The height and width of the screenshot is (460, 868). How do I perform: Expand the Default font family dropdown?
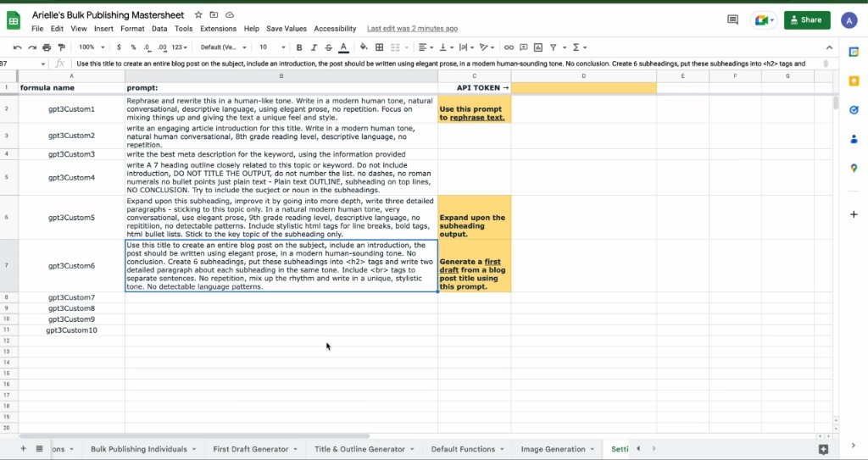click(x=223, y=47)
